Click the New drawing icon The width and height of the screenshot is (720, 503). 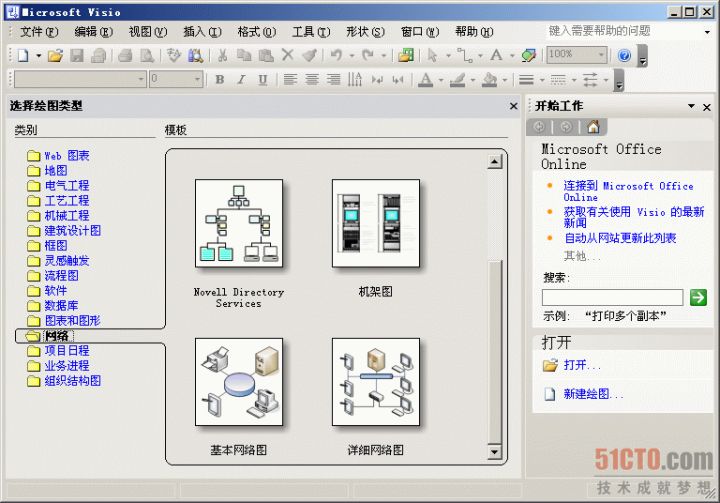point(23,56)
